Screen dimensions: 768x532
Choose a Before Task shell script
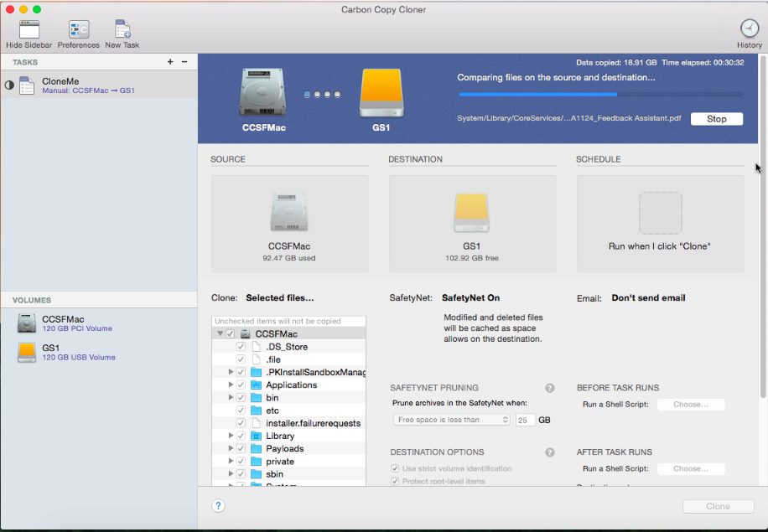(691, 405)
